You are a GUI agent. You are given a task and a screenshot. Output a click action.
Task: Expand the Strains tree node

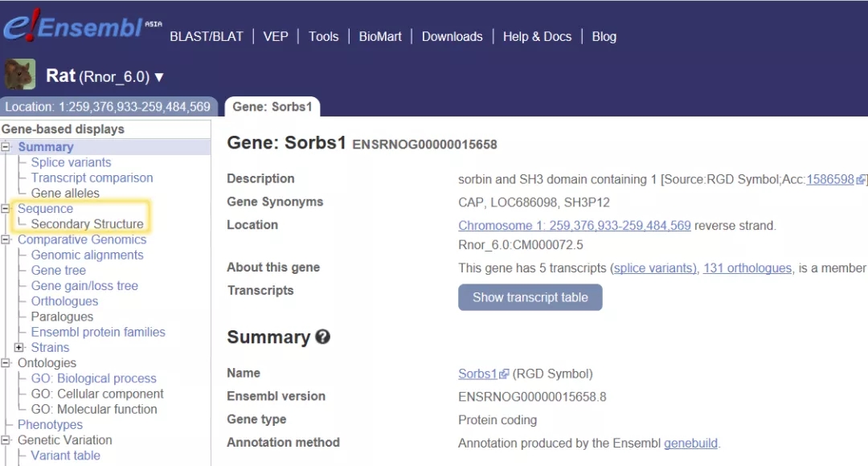20,348
